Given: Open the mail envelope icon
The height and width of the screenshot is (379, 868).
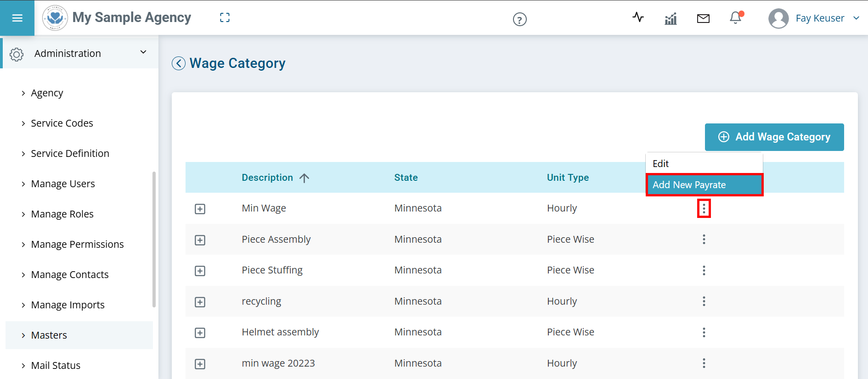Looking at the screenshot, I should (703, 18).
